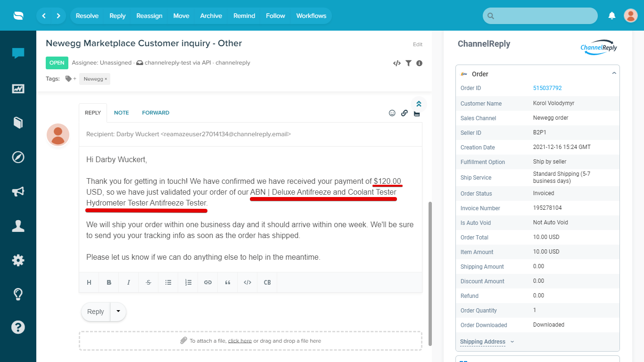Open the emoji picker smiley icon
This screenshot has height=362, width=644.
[392, 113]
